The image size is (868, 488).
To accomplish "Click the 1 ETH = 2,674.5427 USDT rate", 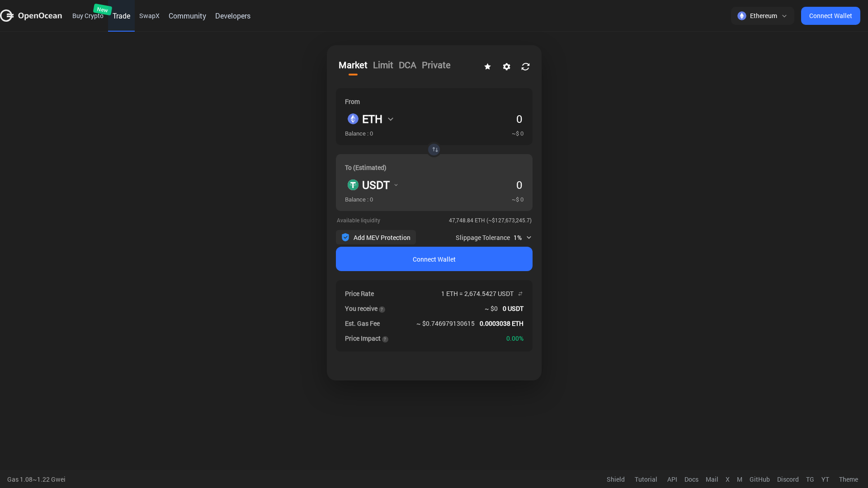I will [x=477, y=294].
